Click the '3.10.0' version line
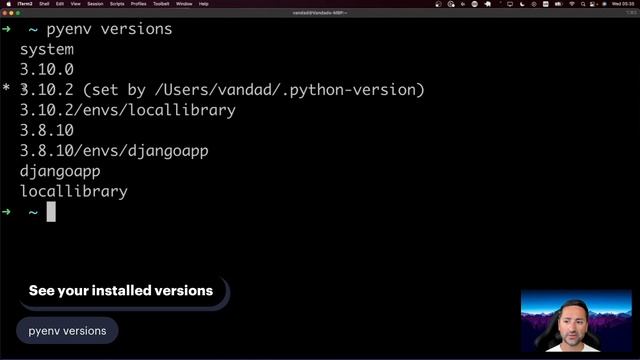The image size is (640, 360). 47,69
